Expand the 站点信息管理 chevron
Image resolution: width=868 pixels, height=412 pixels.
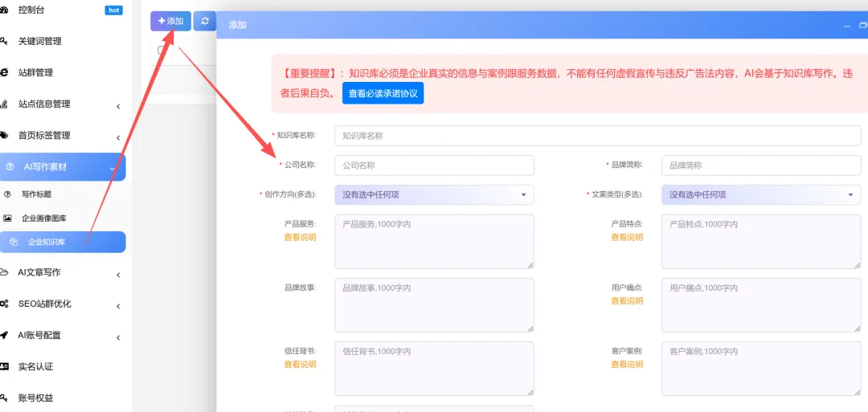pyautogui.click(x=118, y=106)
